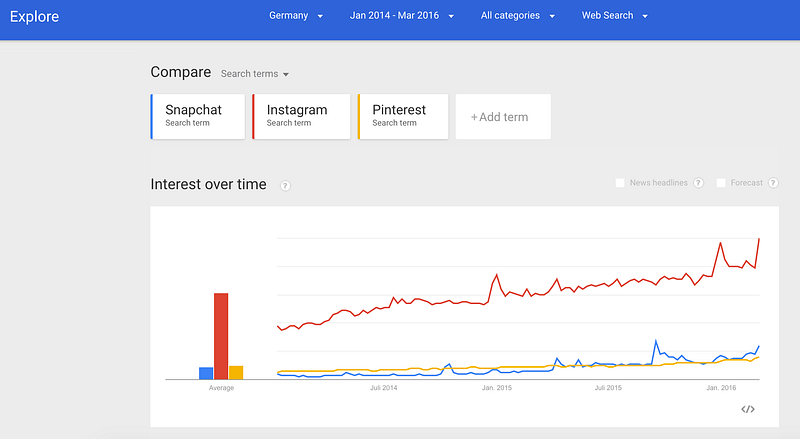The height and width of the screenshot is (439, 800).
Task: Click the blue Snapchat average bar
Action: point(206,373)
